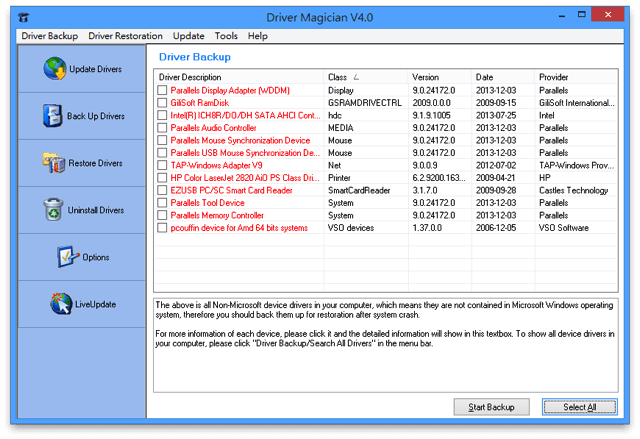
Task: Select the HP Color LaserJet 2820 entry
Action: click(x=245, y=178)
